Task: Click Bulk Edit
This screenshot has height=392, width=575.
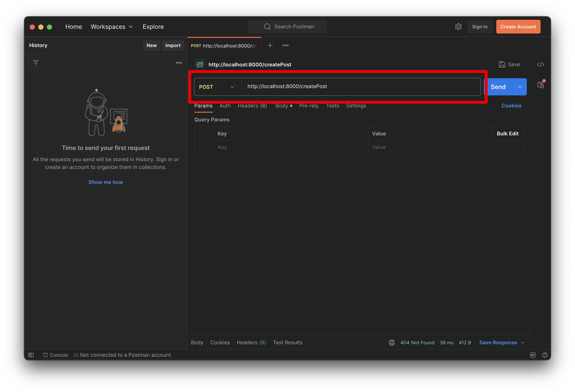Action: click(x=508, y=134)
